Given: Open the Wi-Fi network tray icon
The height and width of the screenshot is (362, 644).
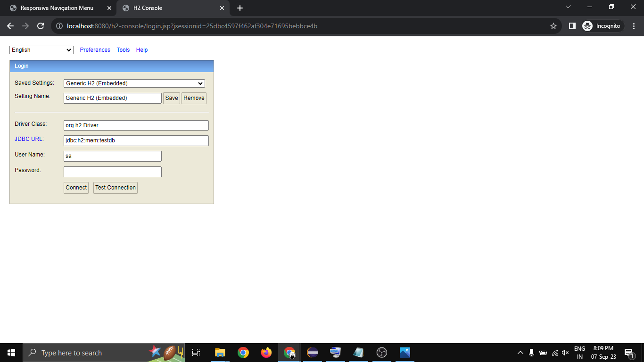Looking at the screenshot, I should (555, 353).
